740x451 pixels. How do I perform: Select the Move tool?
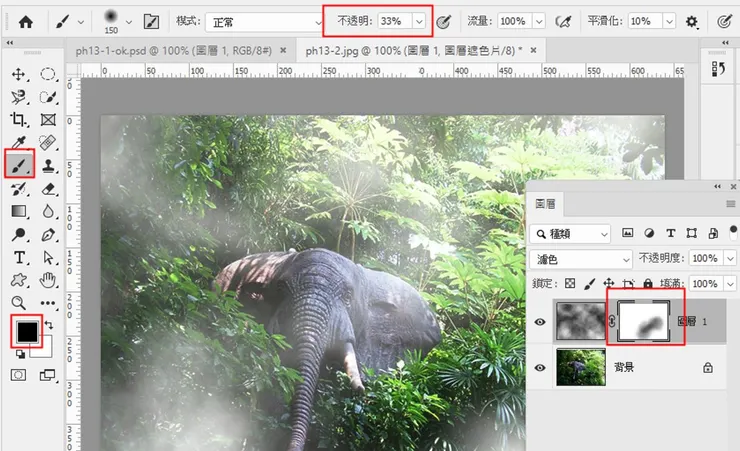click(x=18, y=74)
